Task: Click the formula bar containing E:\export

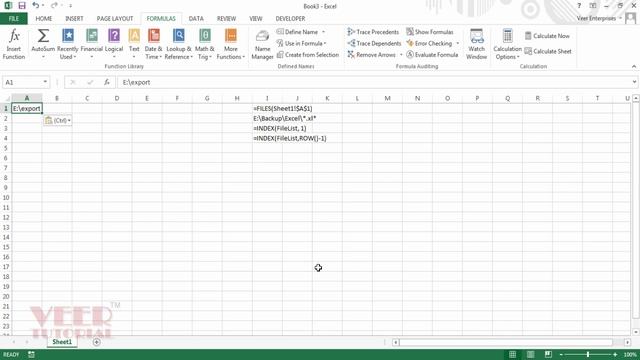Action: click(x=373, y=82)
